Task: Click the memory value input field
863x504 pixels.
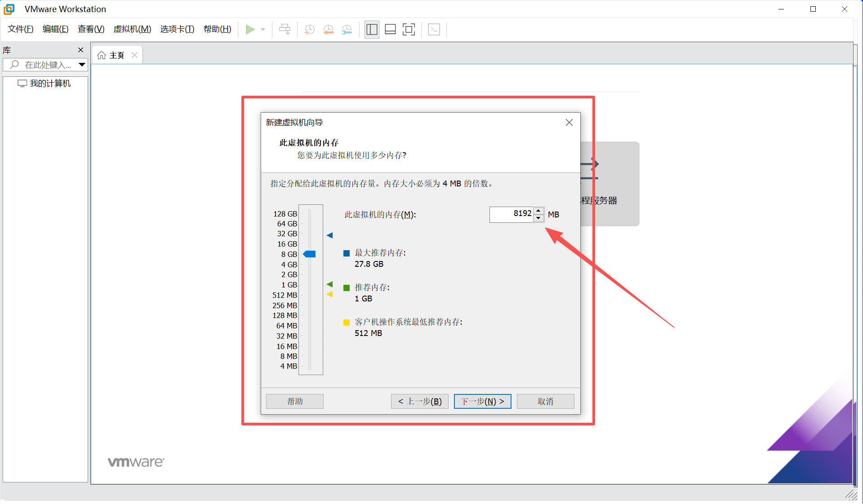Action: click(x=512, y=214)
